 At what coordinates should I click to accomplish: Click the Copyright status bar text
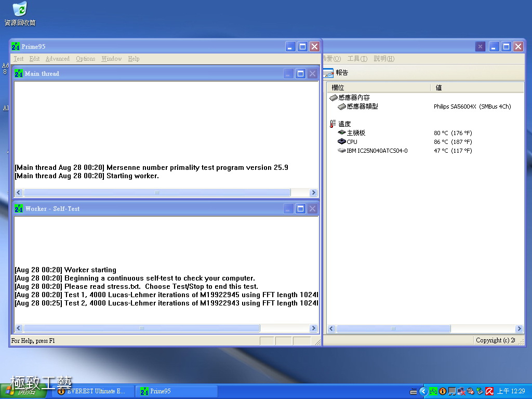(495, 340)
